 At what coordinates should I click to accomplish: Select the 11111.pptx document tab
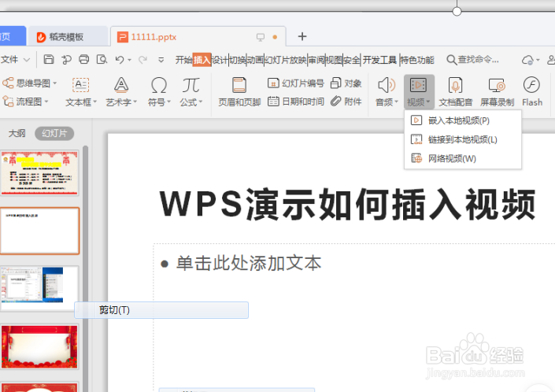pos(198,36)
